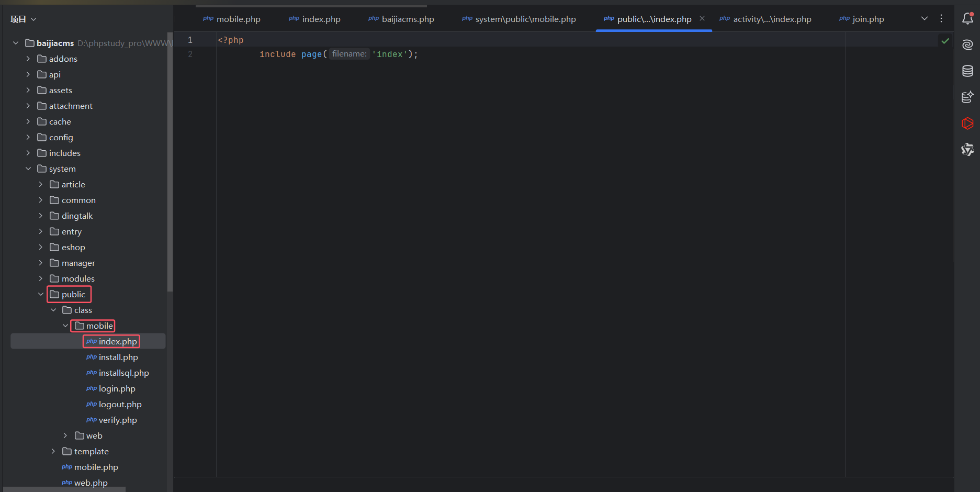Open the Database tool window icon
This screenshot has width=980, height=492.
point(967,71)
